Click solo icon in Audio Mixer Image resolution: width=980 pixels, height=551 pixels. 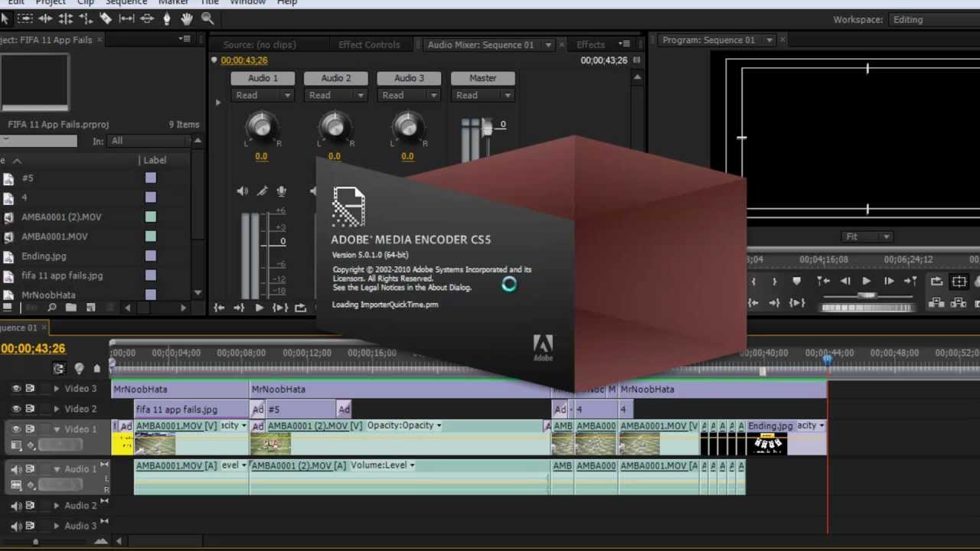[x=262, y=191]
